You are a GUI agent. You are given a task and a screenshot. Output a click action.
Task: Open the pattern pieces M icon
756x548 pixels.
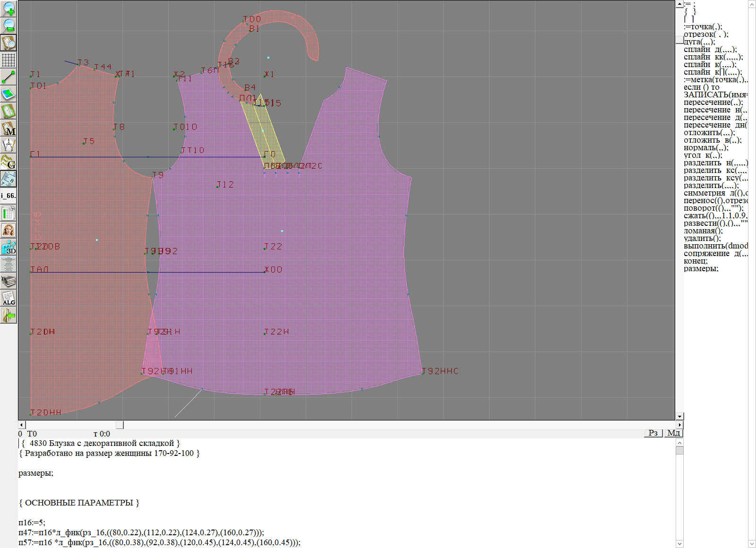coord(9,128)
